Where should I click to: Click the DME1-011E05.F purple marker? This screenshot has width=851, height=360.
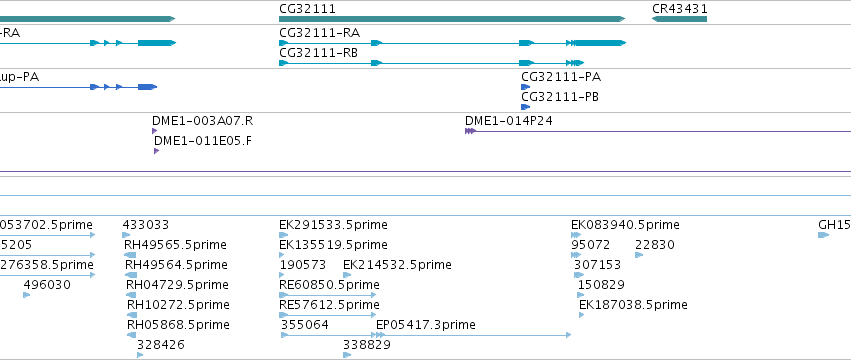(156, 151)
